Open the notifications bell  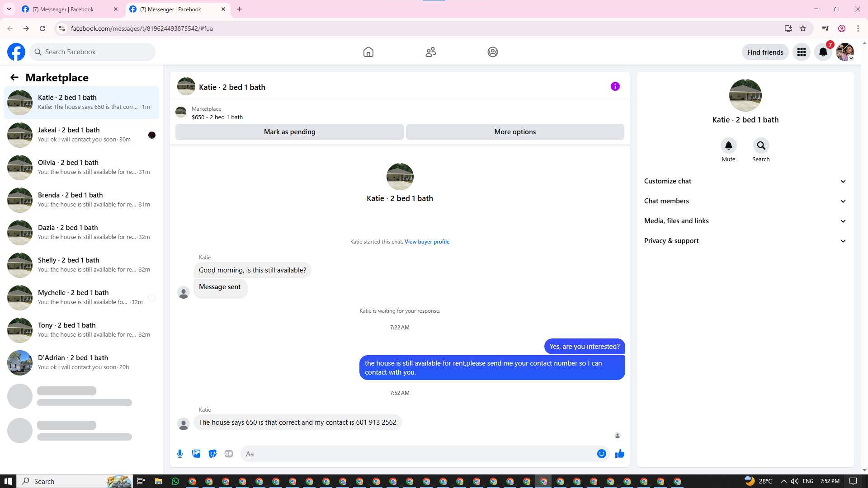coord(823,52)
